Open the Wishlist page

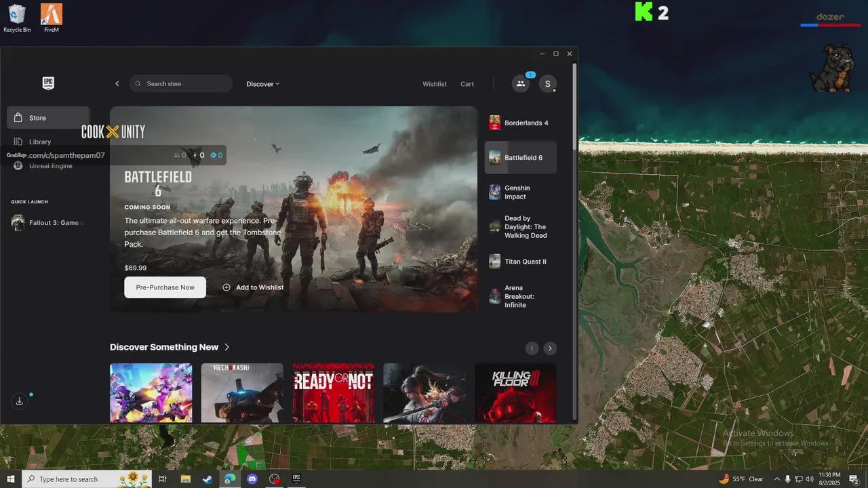[x=435, y=84]
